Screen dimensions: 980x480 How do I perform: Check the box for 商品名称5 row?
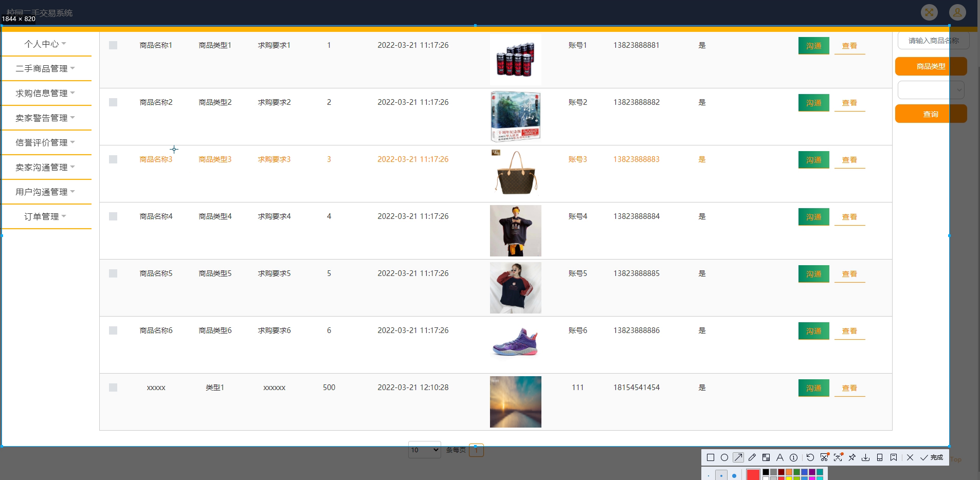[x=113, y=273]
